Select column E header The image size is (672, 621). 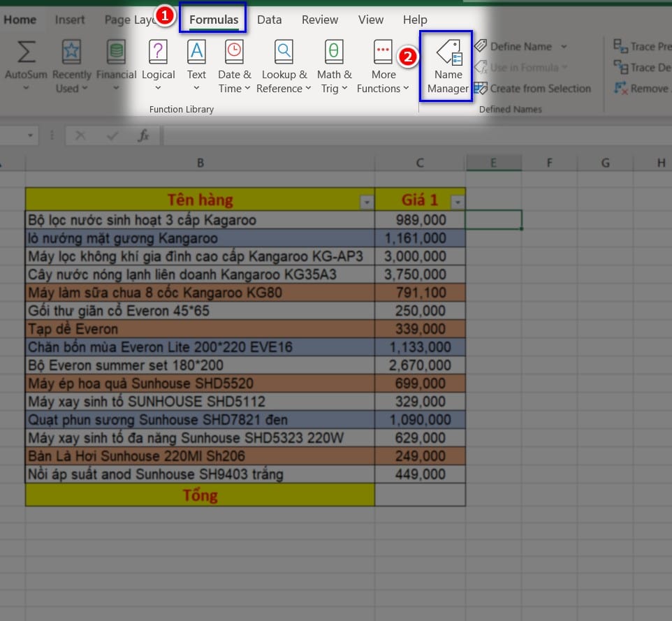tap(494, 161)
